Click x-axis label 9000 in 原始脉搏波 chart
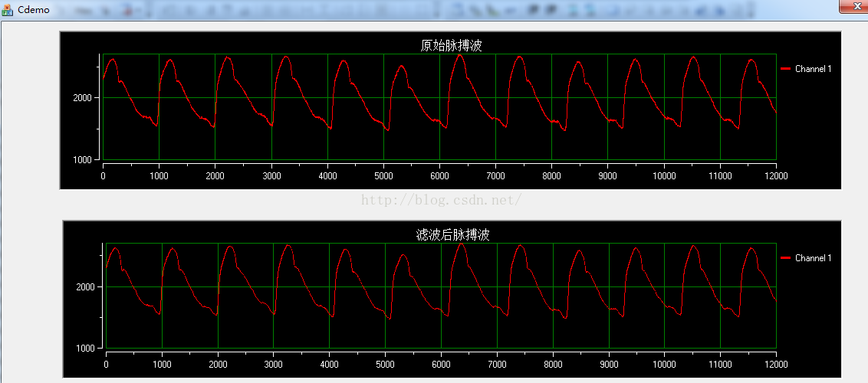Image resolution: width=868 pixels, height=383 pixels. coord(608,175)
